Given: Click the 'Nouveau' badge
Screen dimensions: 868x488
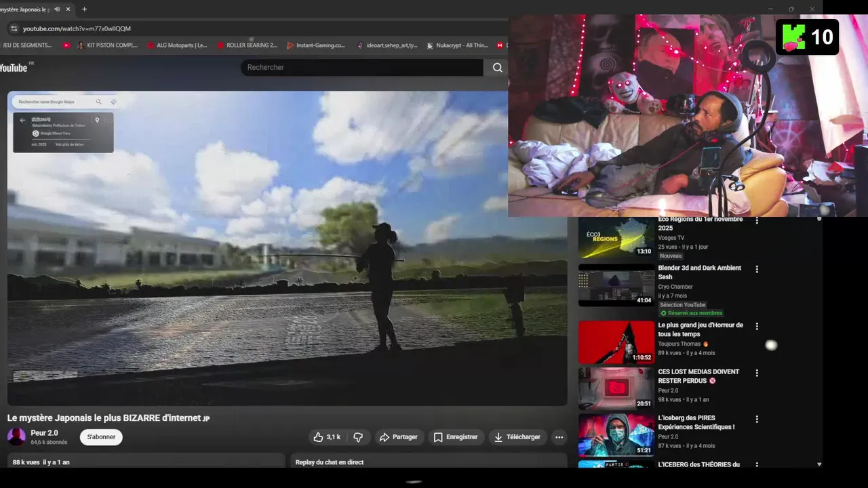Looking at the screenshot, I should pyautogui.click(x=671, y=256).
